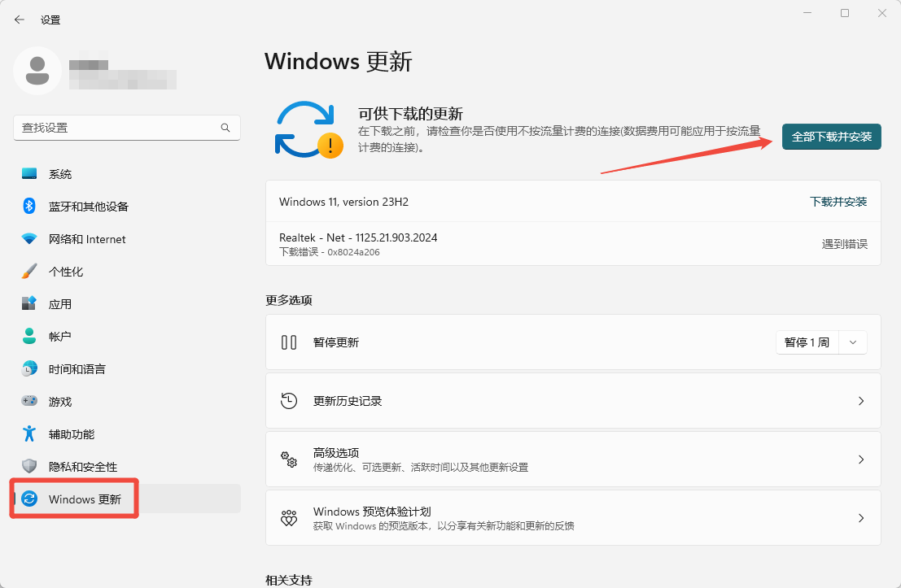Focus the 查找设置 search field
Screen dimensions: 901x588
[x=118, y=128]
